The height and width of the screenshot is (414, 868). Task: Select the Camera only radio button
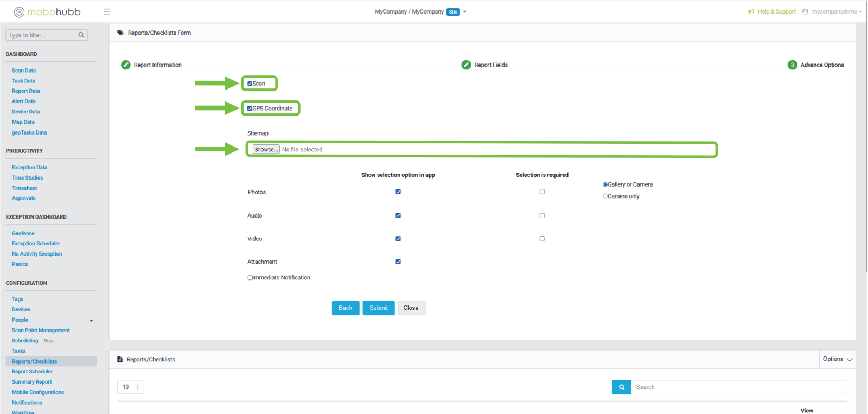tap(605, 196)
